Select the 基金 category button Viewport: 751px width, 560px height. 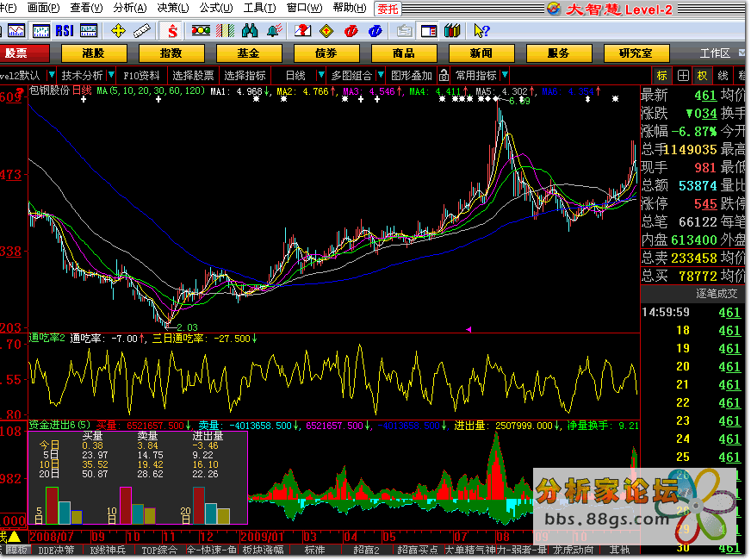[249, 53]
